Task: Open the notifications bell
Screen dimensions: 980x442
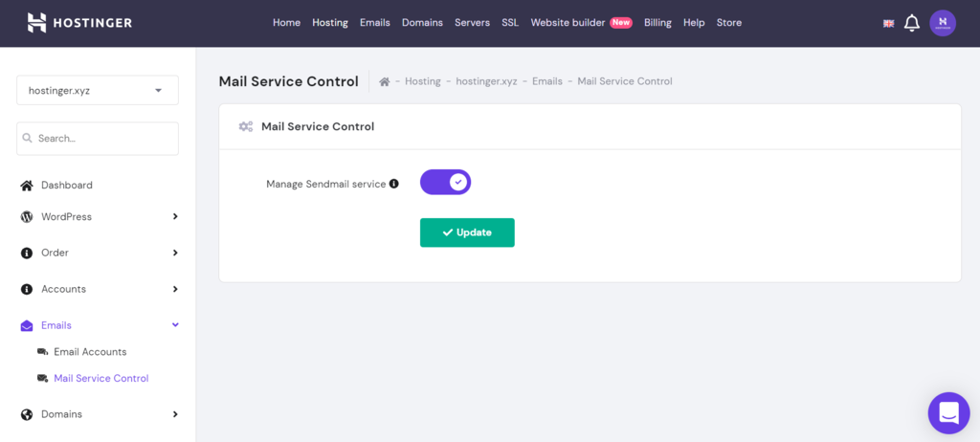Action: tap(912, 23)
